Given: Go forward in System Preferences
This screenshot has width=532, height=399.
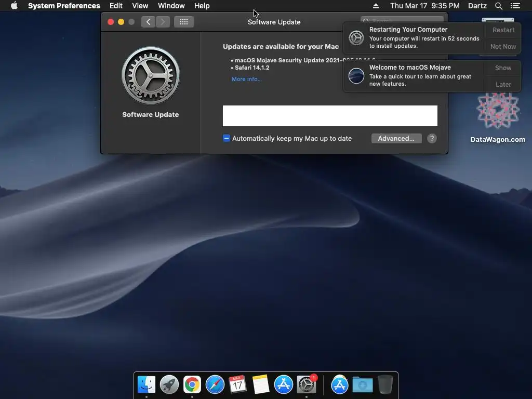Looking at the screenshot, I should coord(163,22).
